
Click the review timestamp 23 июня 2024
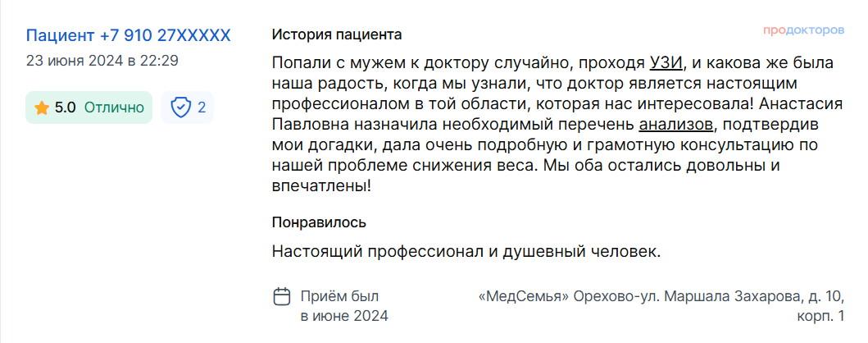pyautogui.click(x=75, y=61)
